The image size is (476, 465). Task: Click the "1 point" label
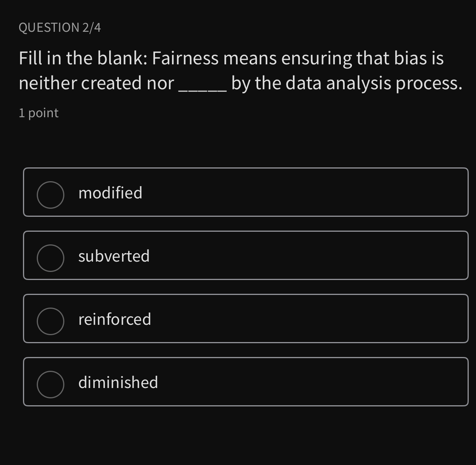[38, 112]
